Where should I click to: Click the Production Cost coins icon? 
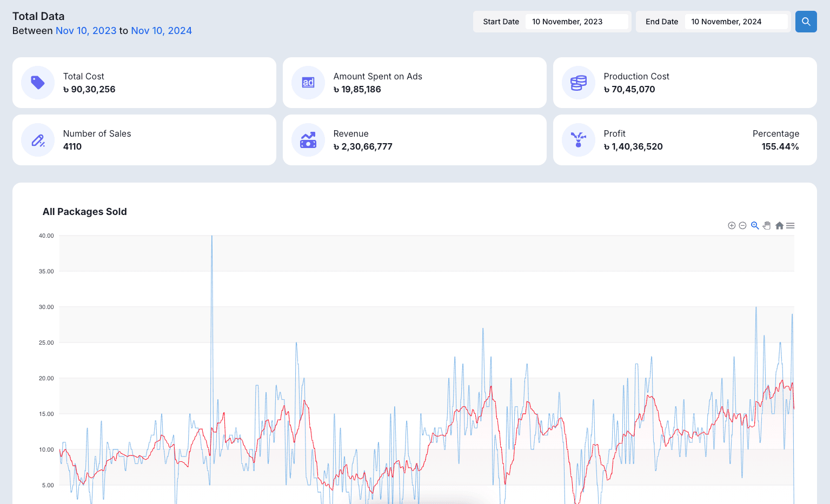click(579, 83)
